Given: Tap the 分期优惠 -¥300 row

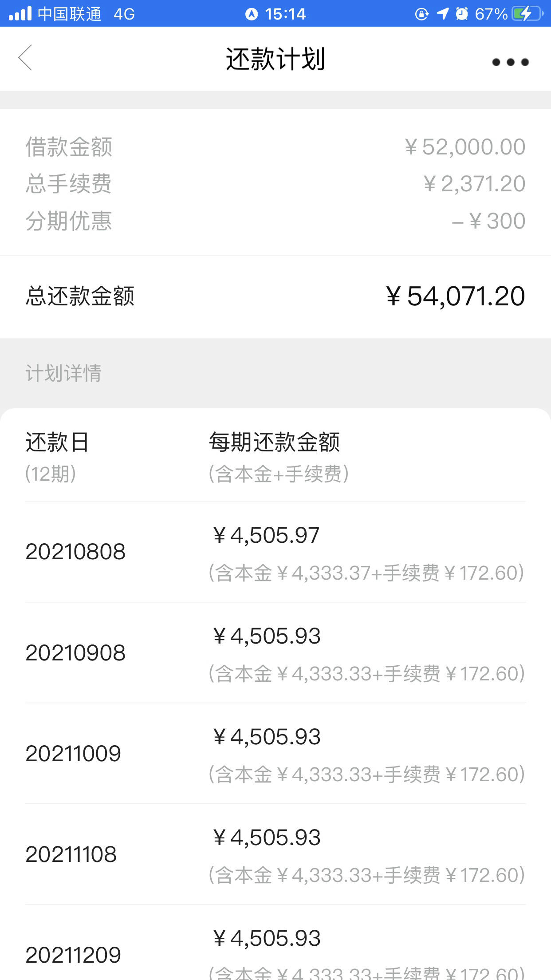Looking at the screenshot, I should (x=275, y=221).
